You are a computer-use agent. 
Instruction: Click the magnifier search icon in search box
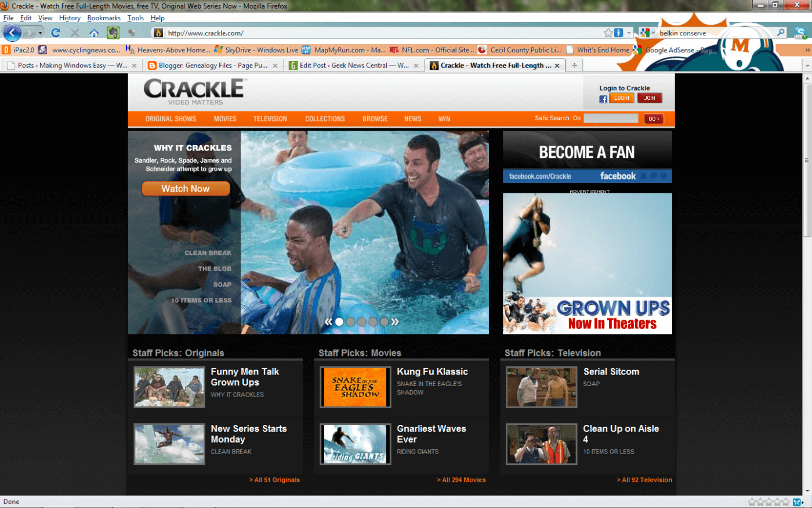tap(781, 33)
